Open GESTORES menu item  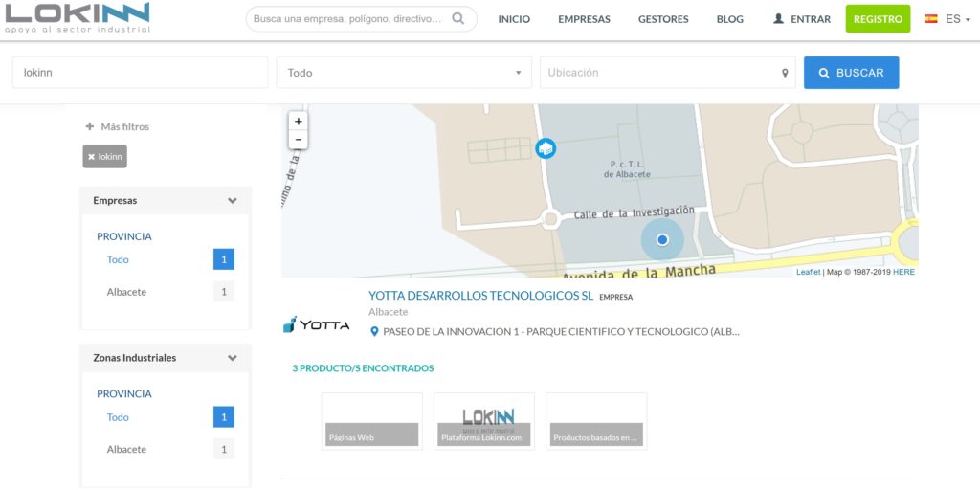pyautogui.click(x=663, y=19)
